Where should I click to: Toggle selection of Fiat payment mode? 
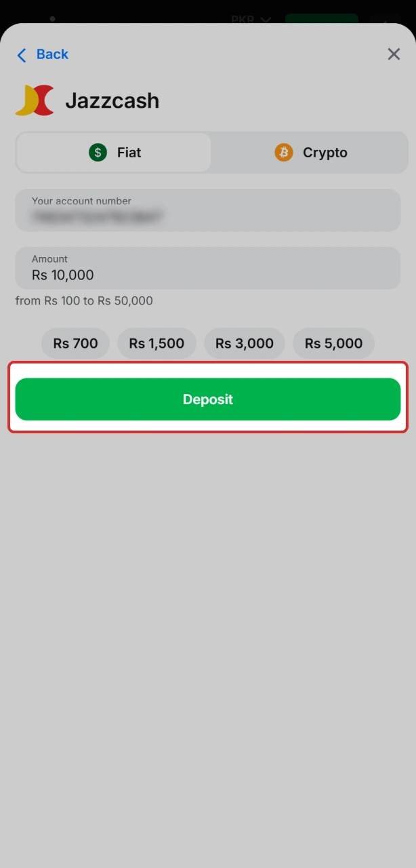tap(114, 153)
